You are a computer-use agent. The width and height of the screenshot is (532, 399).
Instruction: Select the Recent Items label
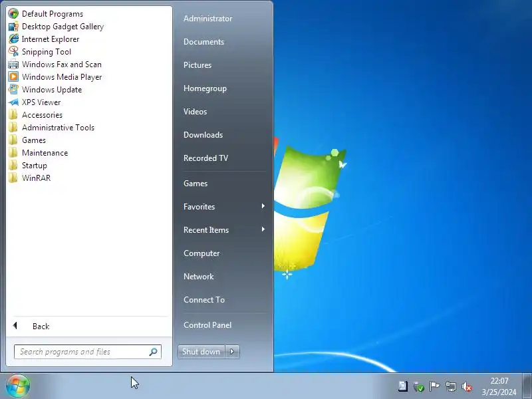tap(206, 230)
